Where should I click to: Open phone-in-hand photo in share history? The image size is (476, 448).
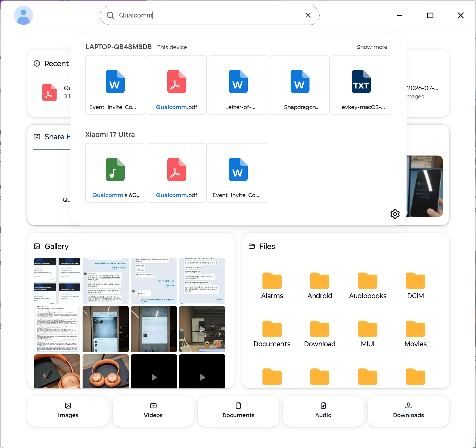[425, 186]
